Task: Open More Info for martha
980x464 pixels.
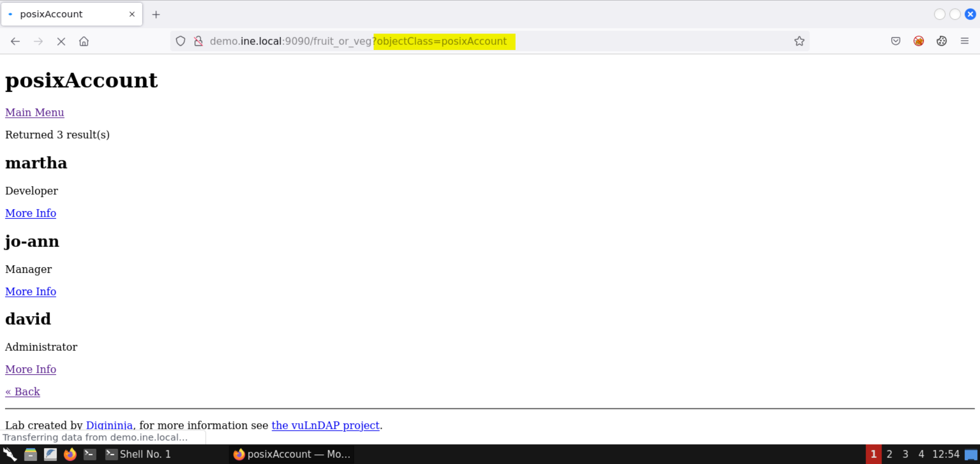Action: [31, 213]
